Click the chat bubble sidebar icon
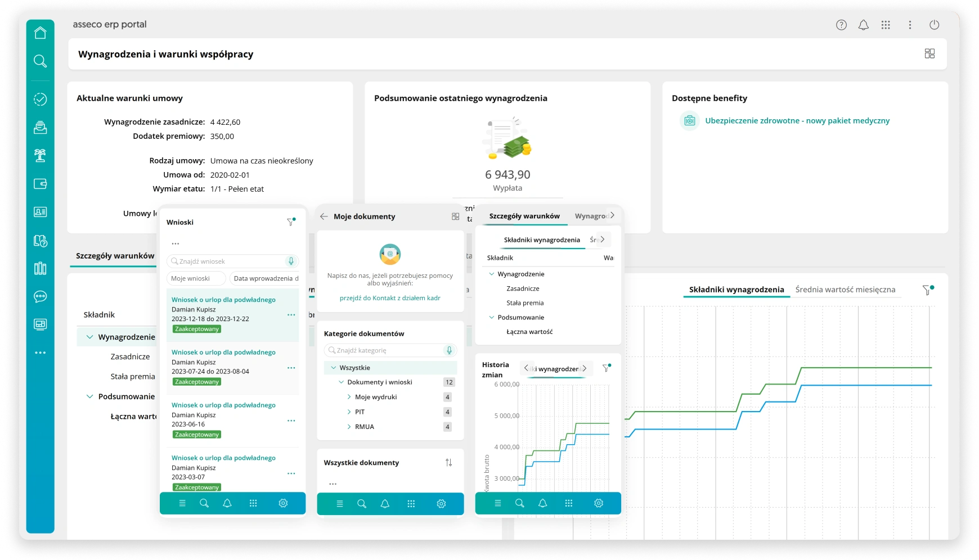Viewport: 979px width, 560px height. (40, 296)
